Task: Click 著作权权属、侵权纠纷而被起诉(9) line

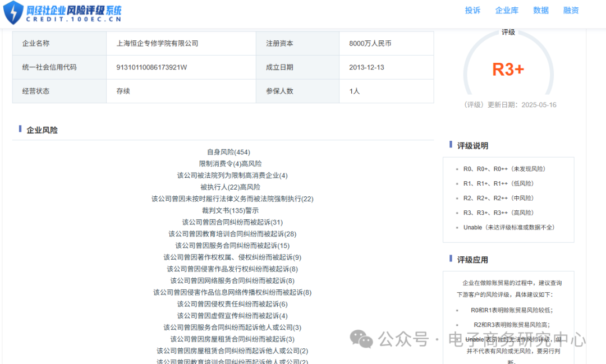Action: 232,257
